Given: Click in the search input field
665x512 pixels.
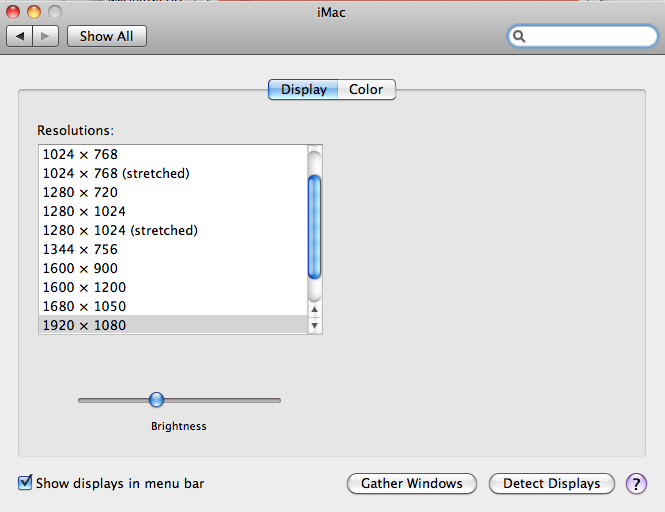Looking at the screenshot, I should (x=583, y=36).
